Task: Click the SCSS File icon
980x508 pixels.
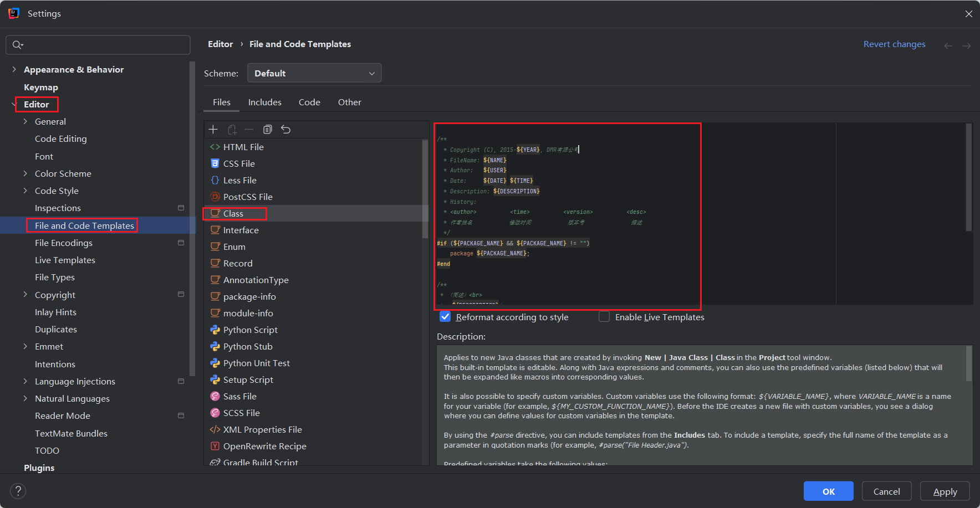Action: pyautogui.click(x=215, y=413)
